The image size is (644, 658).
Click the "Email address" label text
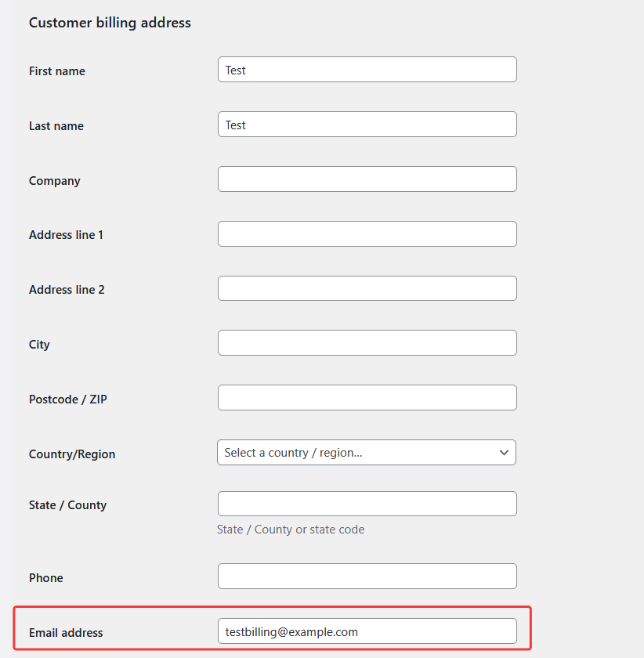click(66, 633)
